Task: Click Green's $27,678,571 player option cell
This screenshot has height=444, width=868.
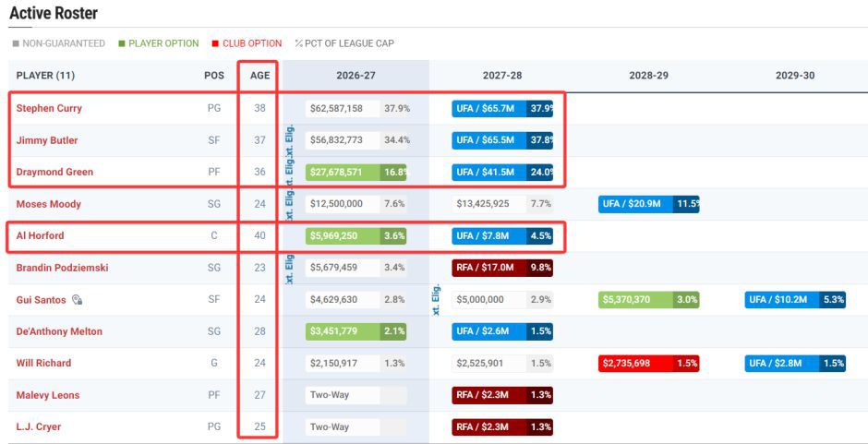Action: pos(342,173)
